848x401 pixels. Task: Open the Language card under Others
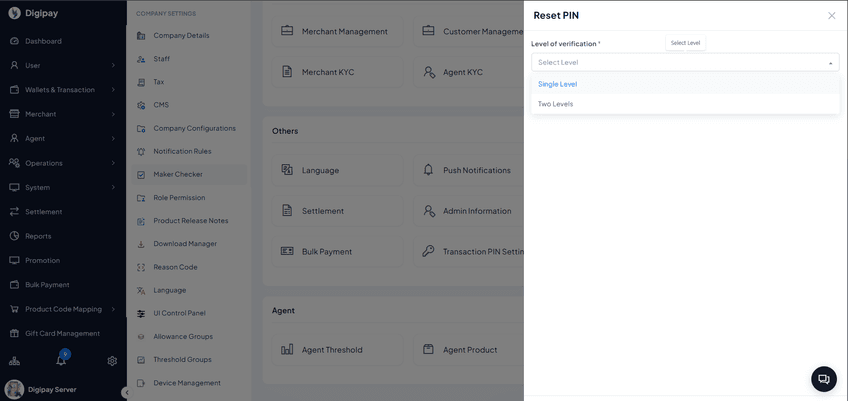coord(337,170)
